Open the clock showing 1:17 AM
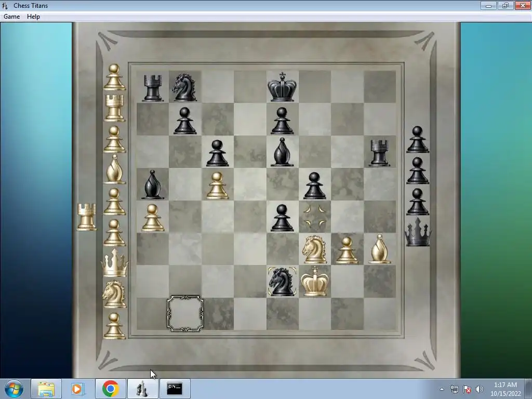 tap(505, 389)
